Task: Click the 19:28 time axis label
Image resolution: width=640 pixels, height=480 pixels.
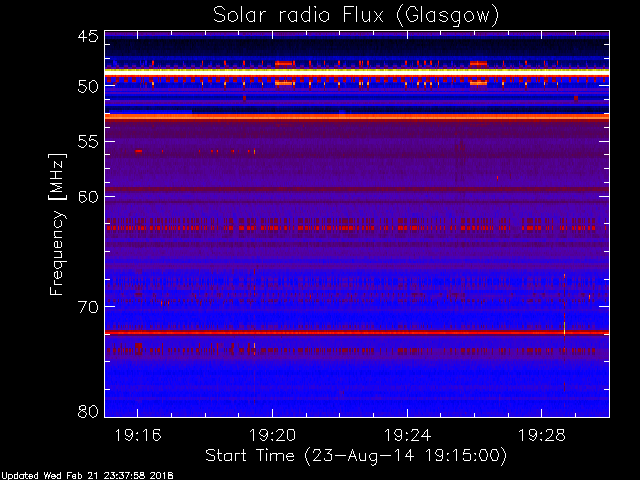Action: (x=542, y=435)
